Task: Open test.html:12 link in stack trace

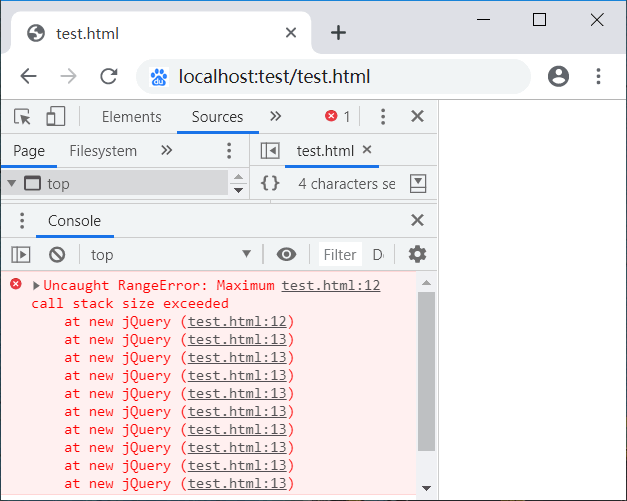Action: [x=237, y=321]
